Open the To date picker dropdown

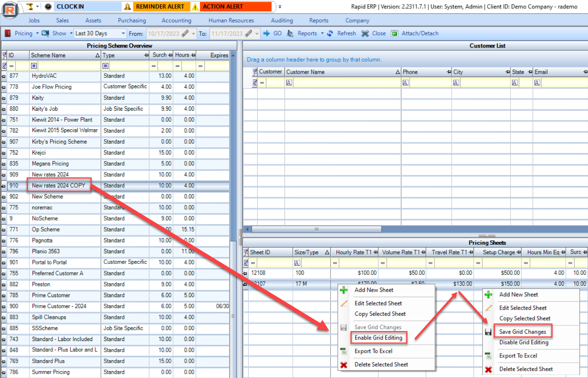[257, 34]
